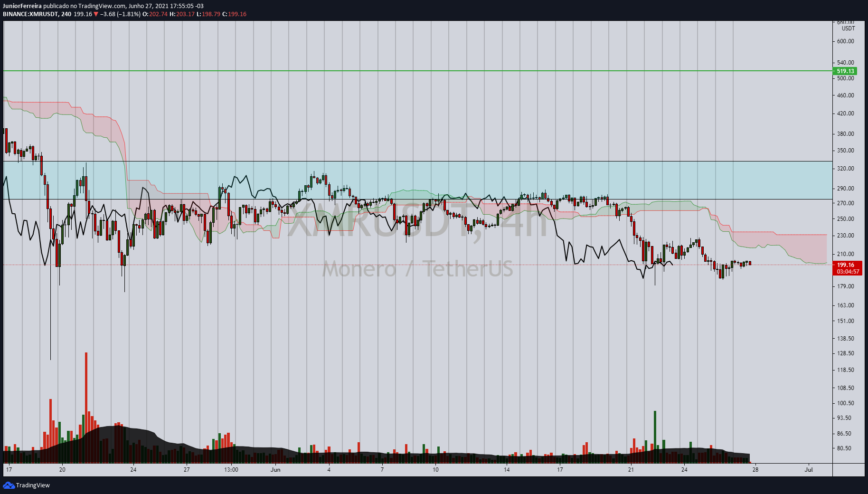Click the JuniorFerreira author name

pos(22,6)
